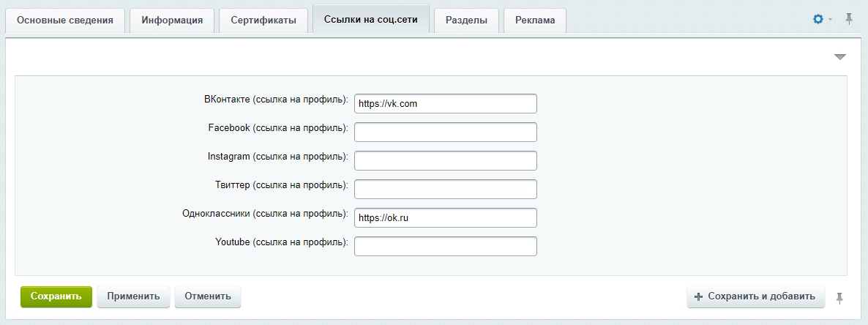
Task: Open the dropdown arrow next to the gear
Action: (x=830, y=20)
